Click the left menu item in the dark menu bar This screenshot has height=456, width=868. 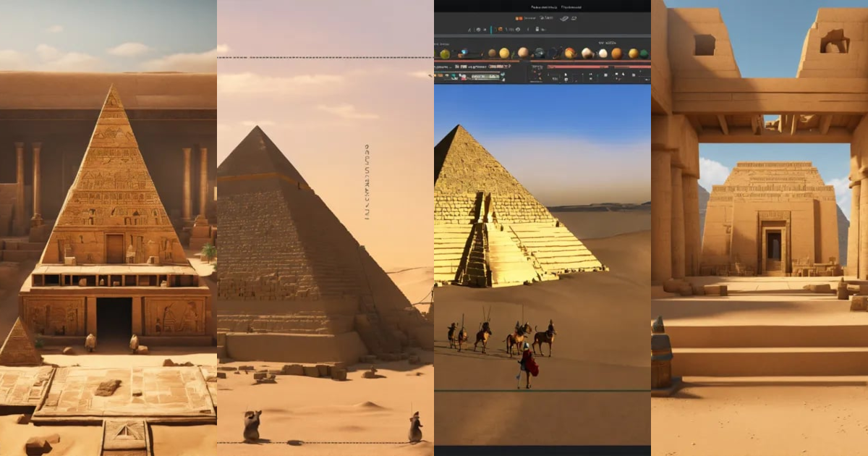pos(544,7)
